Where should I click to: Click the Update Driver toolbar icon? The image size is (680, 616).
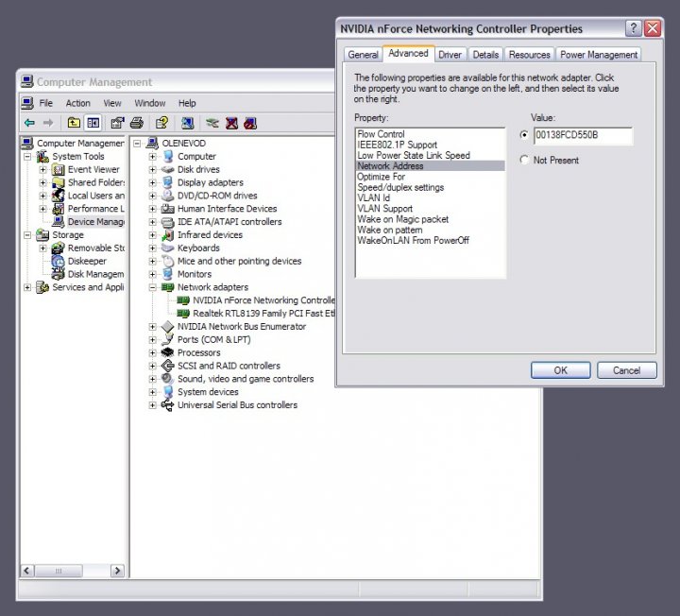pos(212,123)
